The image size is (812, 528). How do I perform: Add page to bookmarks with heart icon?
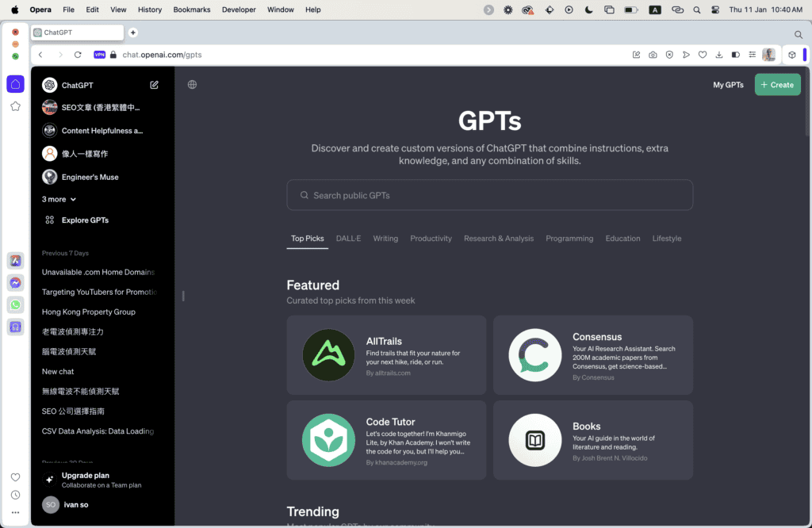click(x=703, y=55)
